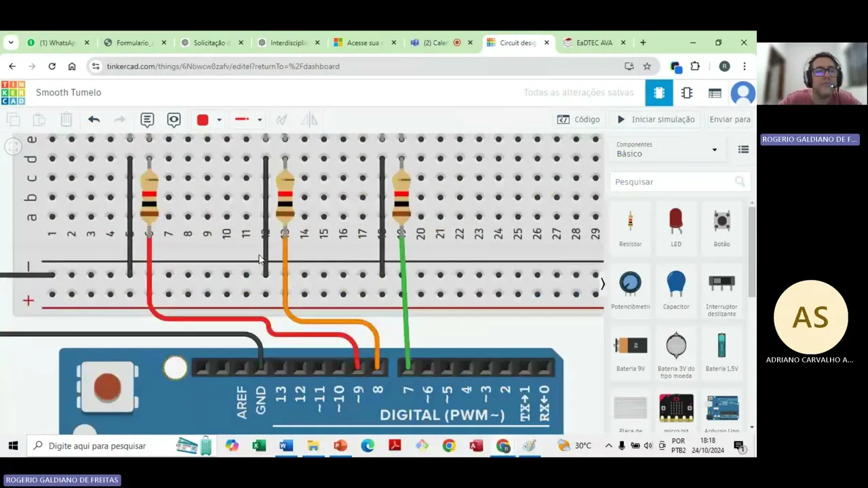
Task: Click the undo arrow in the toolbar
Action: 94,119
